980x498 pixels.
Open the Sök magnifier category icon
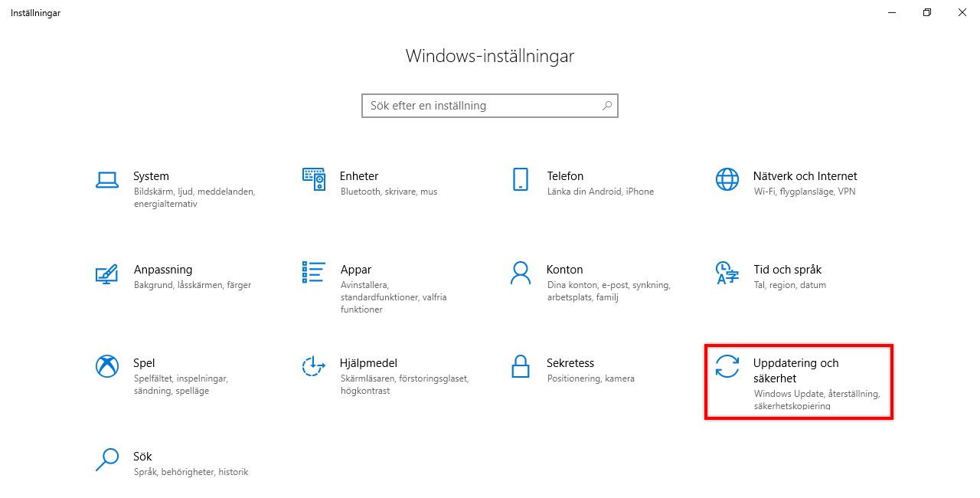[x=106, y=460]
